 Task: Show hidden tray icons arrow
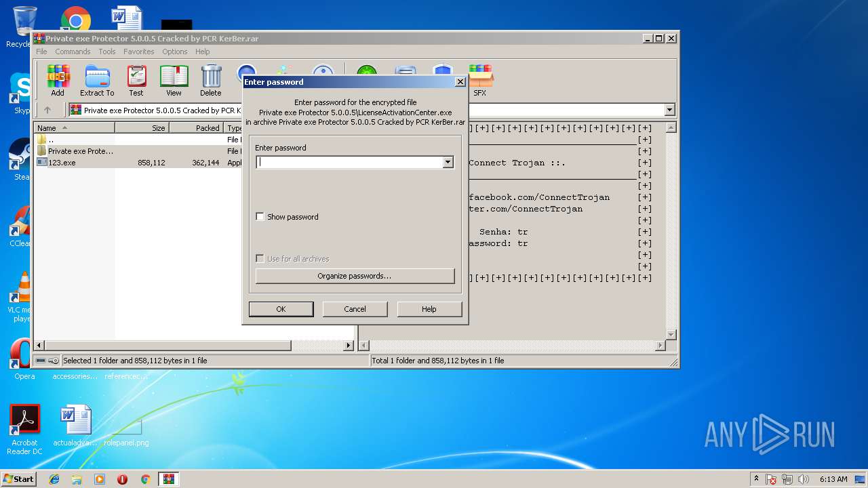pyautogui.click(x=756, y=479)
